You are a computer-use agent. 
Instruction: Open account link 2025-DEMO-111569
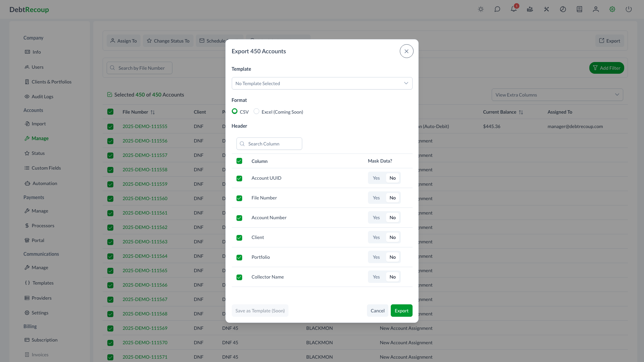pyautogui.click(x=145, y=328)
